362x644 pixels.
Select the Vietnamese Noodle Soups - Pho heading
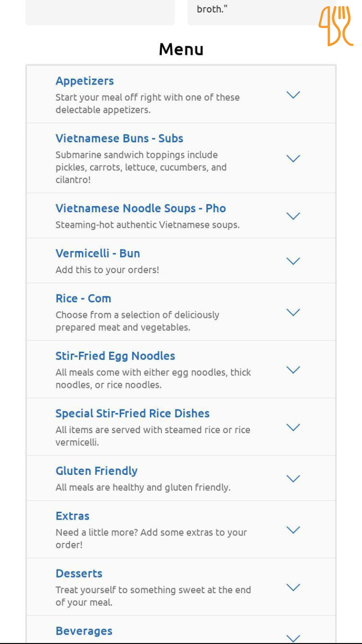(x=141, y=209)
